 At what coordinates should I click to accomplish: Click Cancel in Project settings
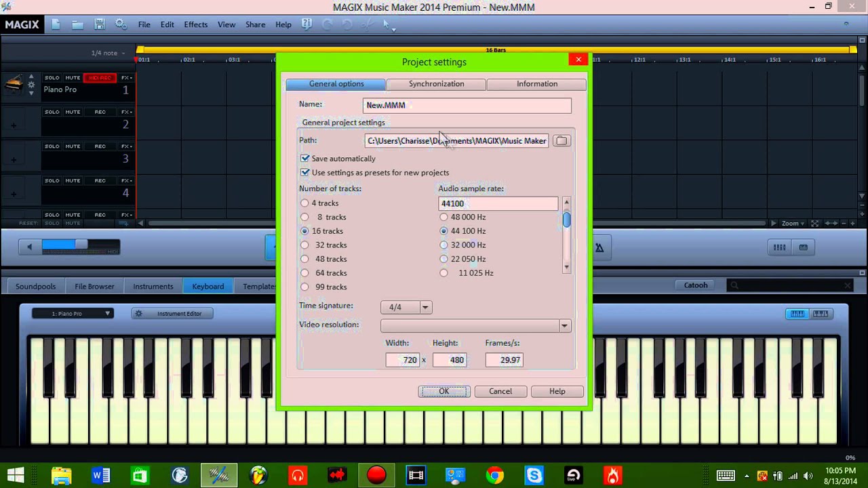(500, 392)
